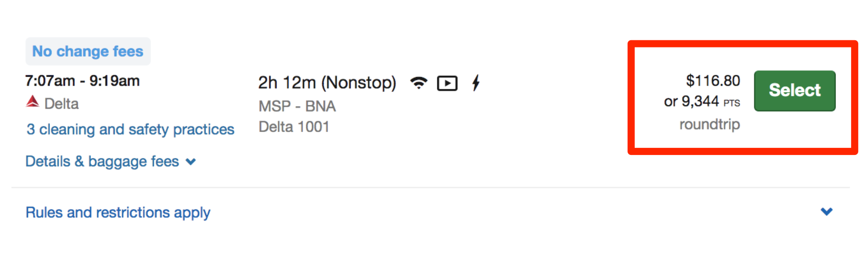868x264 pixels.
Task: Click the power outlet lightning icon
Action: pyautogui.click(x=476, y=83)
